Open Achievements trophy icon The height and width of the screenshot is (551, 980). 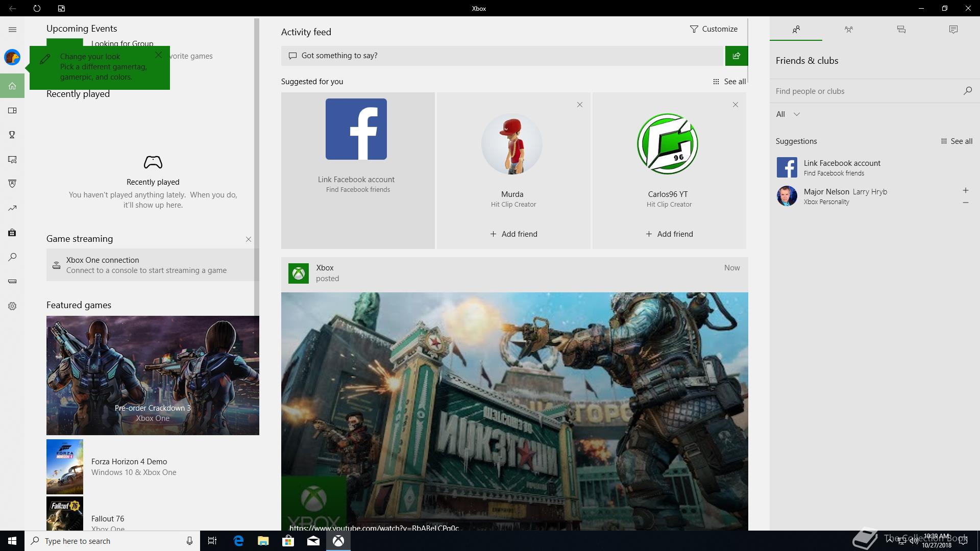pyautogui.click(x=12, y=135)
